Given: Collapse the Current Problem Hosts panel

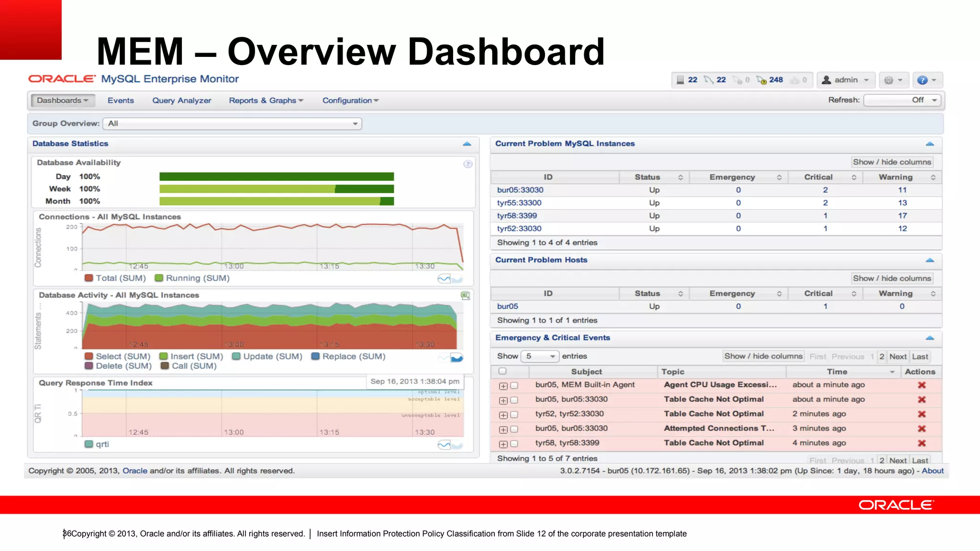Looking at the screenshot, I should click(x=930, y=260).
